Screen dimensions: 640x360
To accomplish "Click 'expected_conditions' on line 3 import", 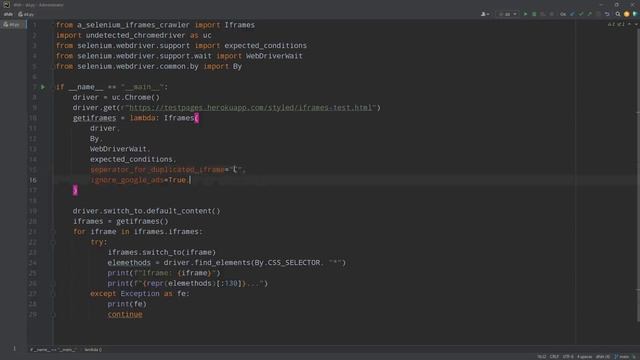I will 265,45.
